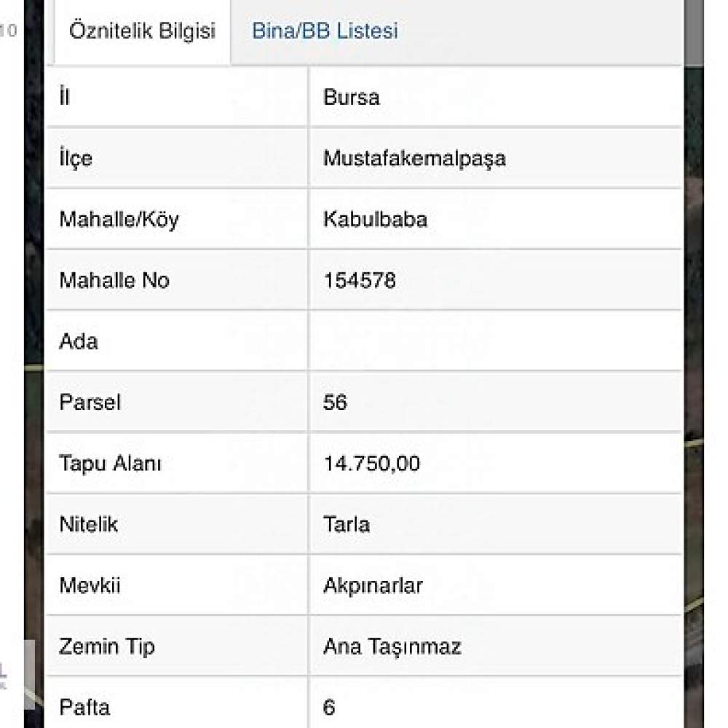Click the Tapu Alanı label
The height and width of the screenshot is (728, 728).
click(x=110, y=464)
